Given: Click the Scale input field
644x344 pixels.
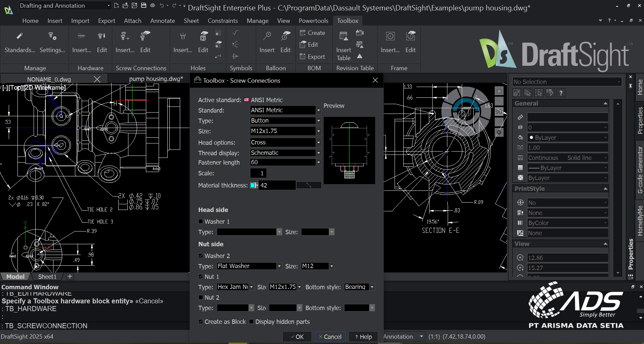Looking at the screenshot, I should [x=258, y=173].
